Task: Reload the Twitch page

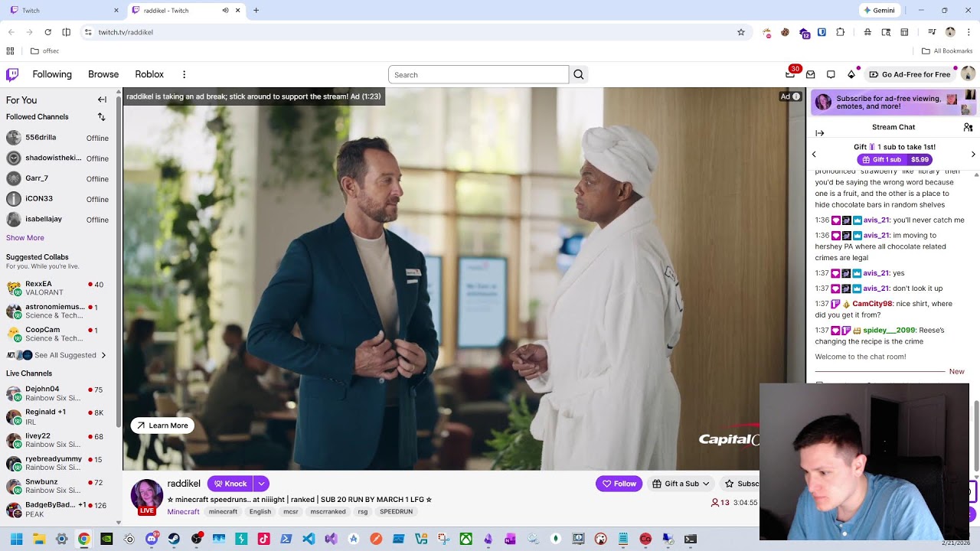Action: [x=47, y=32]
